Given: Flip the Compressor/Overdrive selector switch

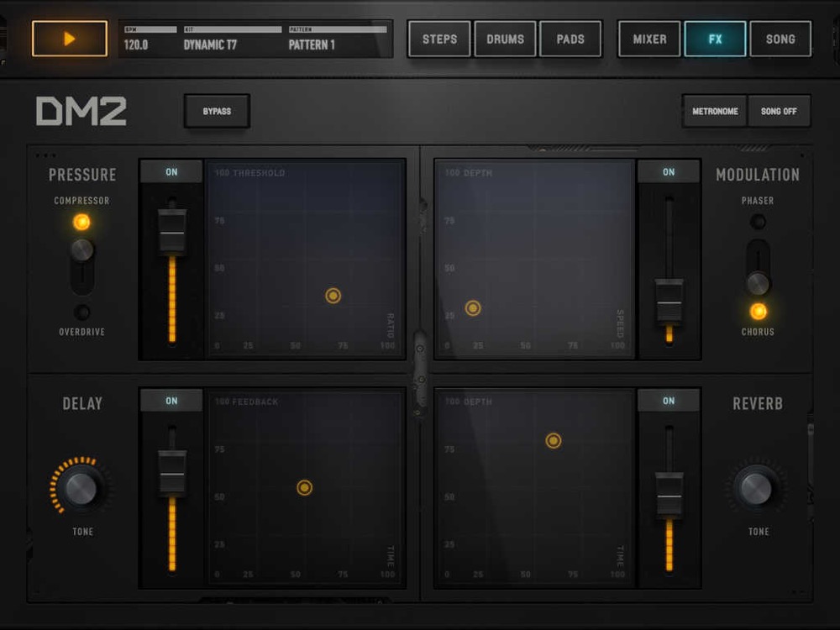Looking at the screenshot, I should click(81, 250).
